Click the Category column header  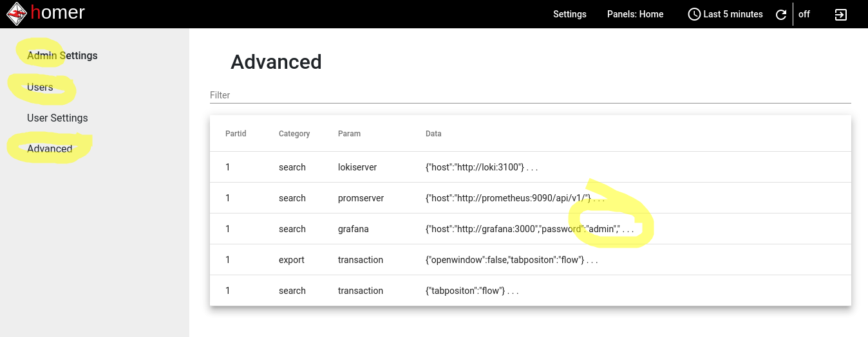tap(294, 134)
